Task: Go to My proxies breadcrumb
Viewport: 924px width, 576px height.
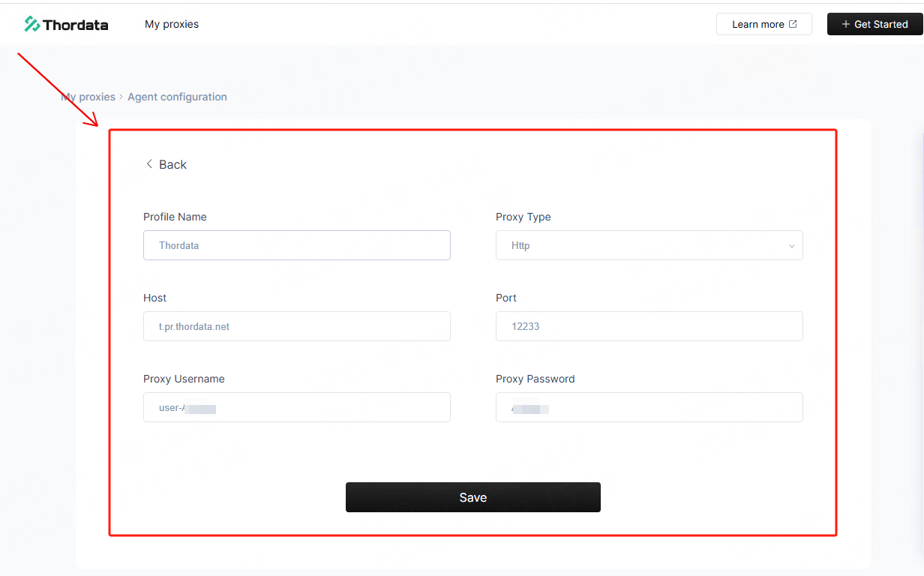Action: [88, 97]
